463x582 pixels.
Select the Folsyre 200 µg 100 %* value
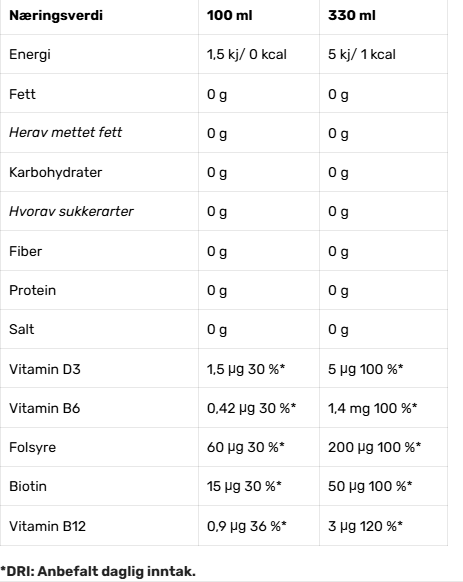[x=374, y=447]
